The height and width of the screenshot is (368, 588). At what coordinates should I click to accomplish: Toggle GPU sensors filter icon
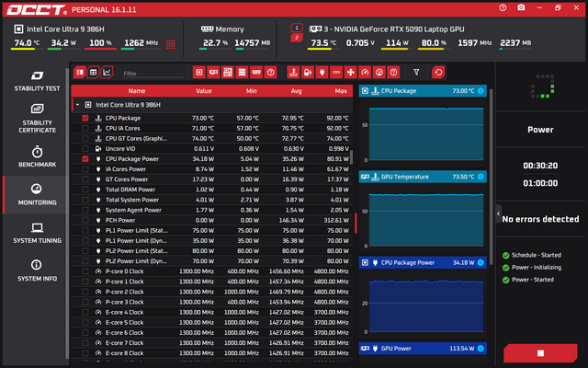point(213,72)
